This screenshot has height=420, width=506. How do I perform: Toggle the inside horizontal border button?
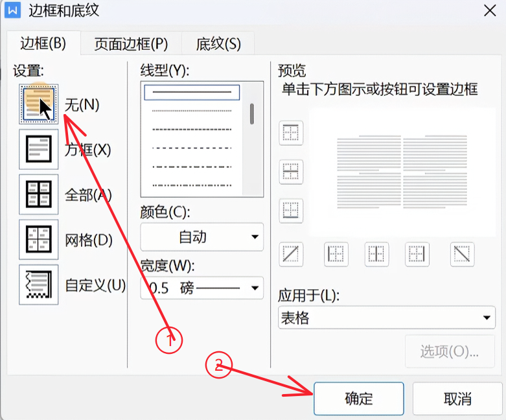coord(291,172)
